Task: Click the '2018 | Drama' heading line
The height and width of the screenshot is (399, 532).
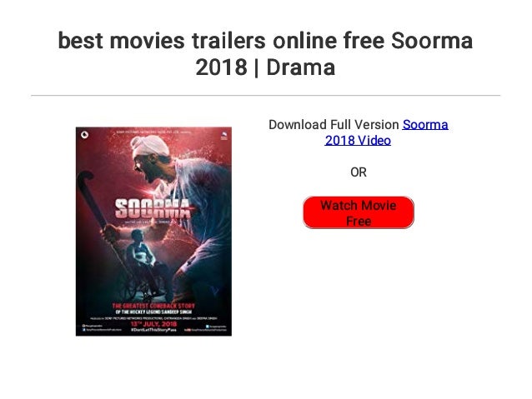Action: 265,67
